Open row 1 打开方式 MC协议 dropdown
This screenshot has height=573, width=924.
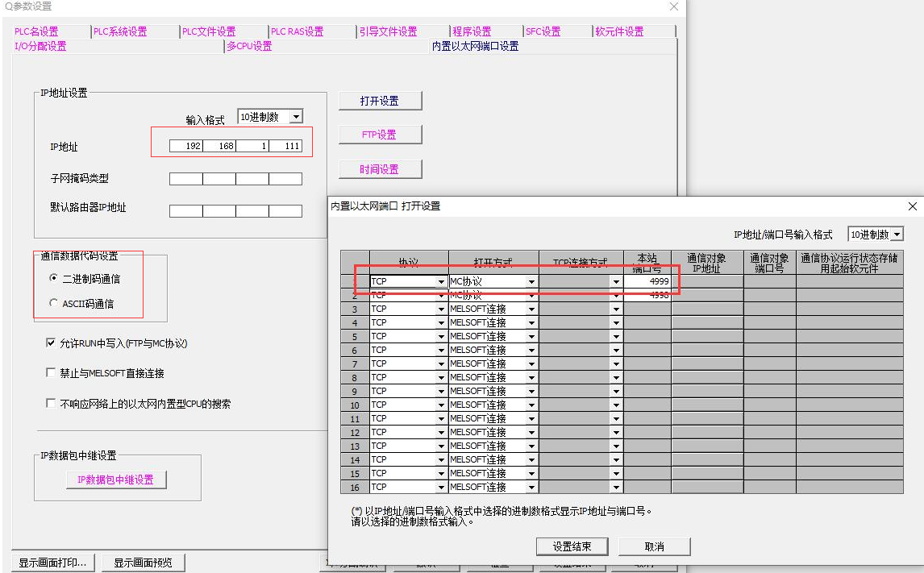531,282
